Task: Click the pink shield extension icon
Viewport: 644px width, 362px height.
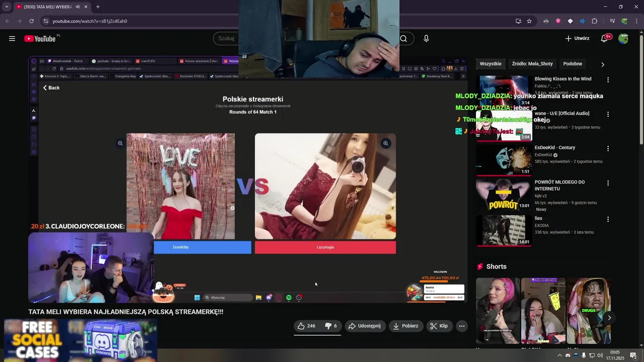Action: click(x=558, y=21)
